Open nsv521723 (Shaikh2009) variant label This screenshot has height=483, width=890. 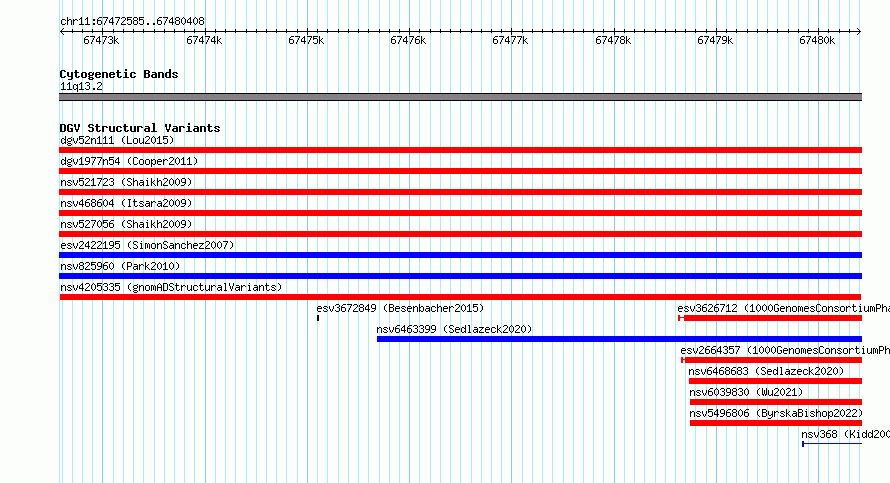[126, 182]
